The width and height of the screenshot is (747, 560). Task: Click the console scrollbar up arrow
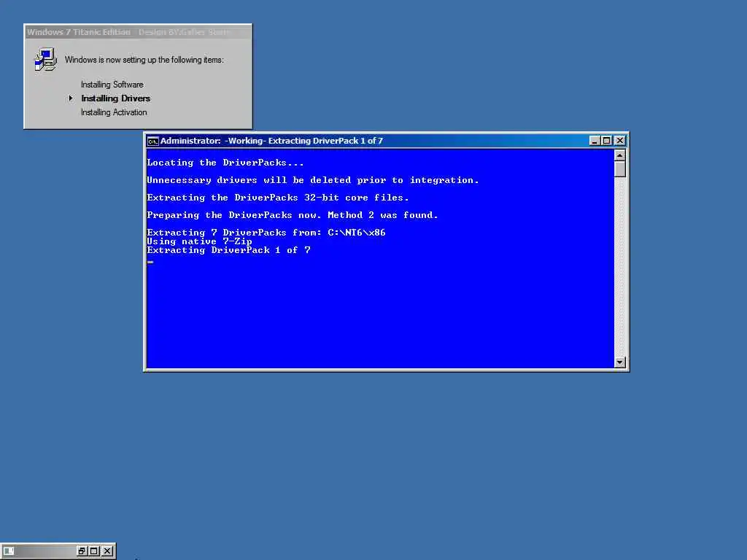pyautogui.click(x=619, y=155)
